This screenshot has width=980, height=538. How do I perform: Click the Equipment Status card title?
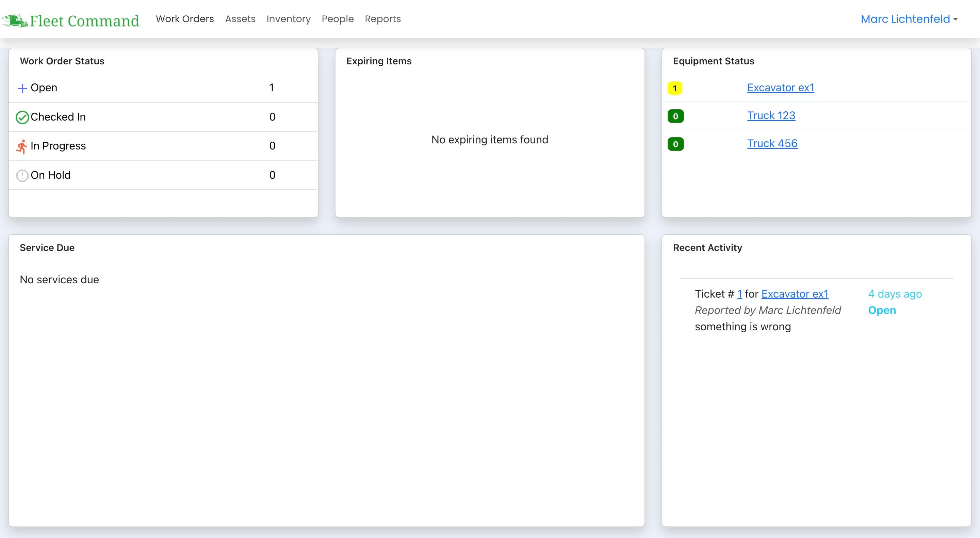[x=713, y=61]
